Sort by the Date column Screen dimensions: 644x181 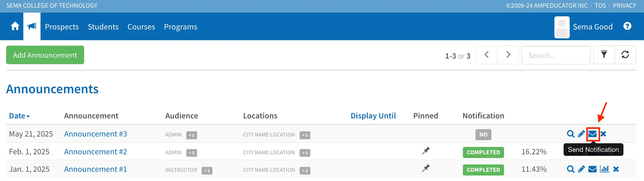pos(19,116)
